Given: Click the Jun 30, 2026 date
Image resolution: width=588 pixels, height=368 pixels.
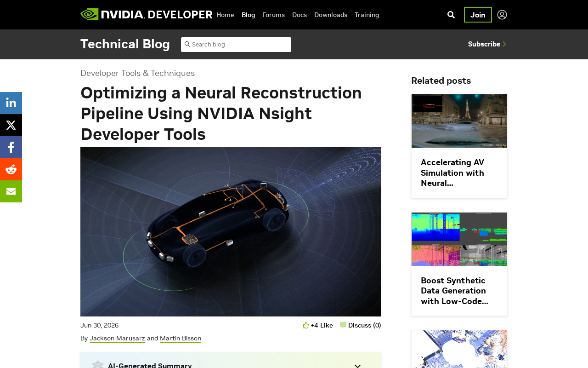Looking at the screenshot, I should coord(99,325).
